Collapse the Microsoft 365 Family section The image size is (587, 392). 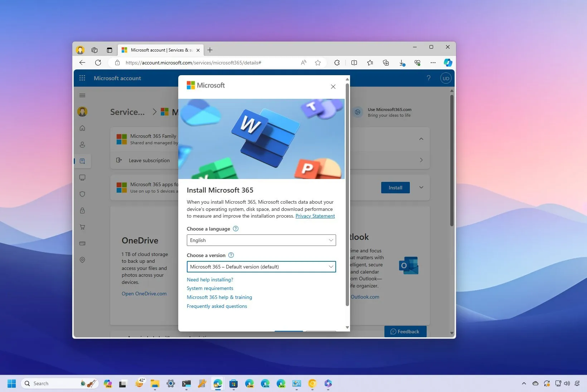coord(421,139)
